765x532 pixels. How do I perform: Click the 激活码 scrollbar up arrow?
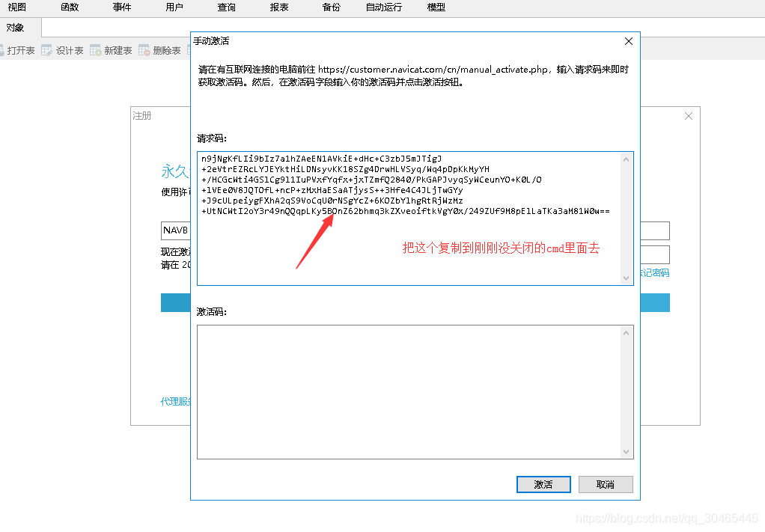pos(626,333)
